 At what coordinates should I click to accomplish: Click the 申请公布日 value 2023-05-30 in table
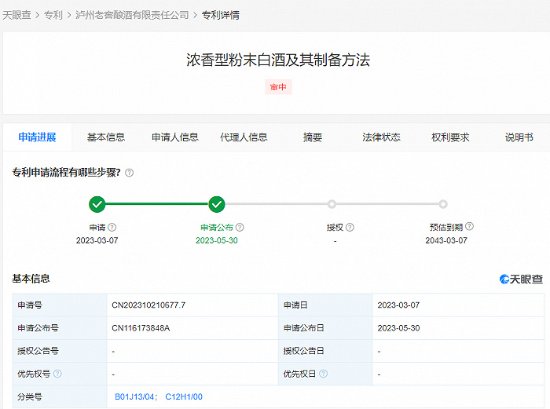398,328
